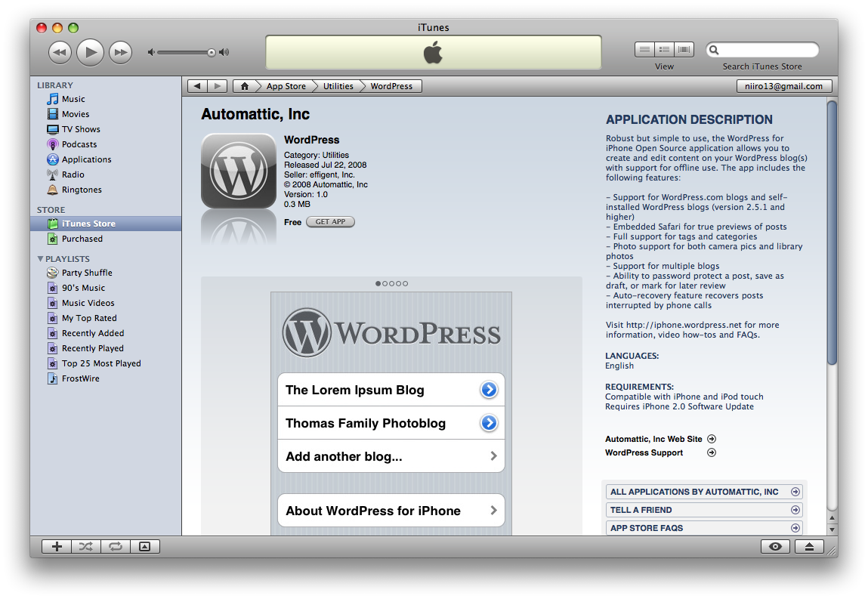
Task: Open Recently Added playlist
Action: [x=106, y=333]
